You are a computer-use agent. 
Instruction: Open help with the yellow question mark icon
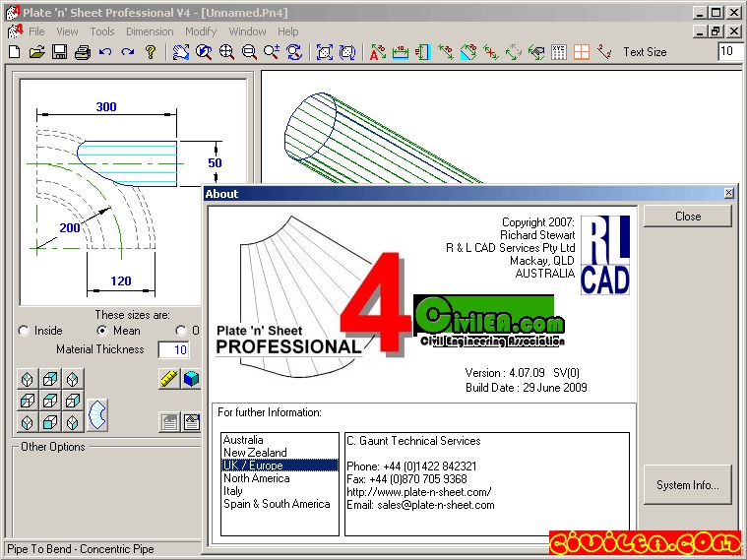pos(151,51)
